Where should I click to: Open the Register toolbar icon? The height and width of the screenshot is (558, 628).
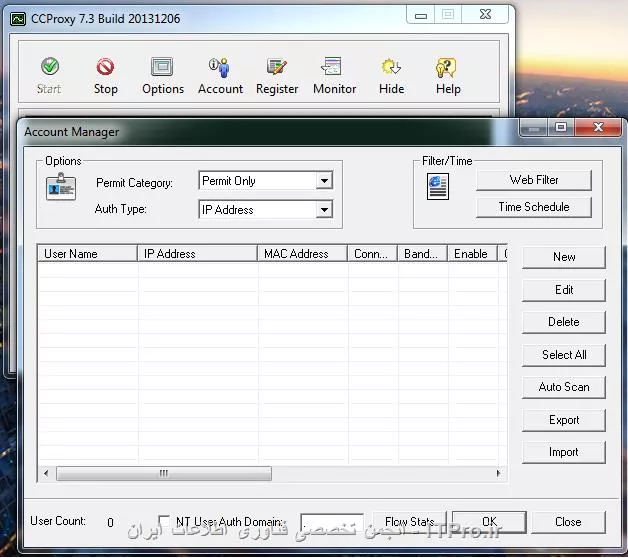(x=277, y=66)
